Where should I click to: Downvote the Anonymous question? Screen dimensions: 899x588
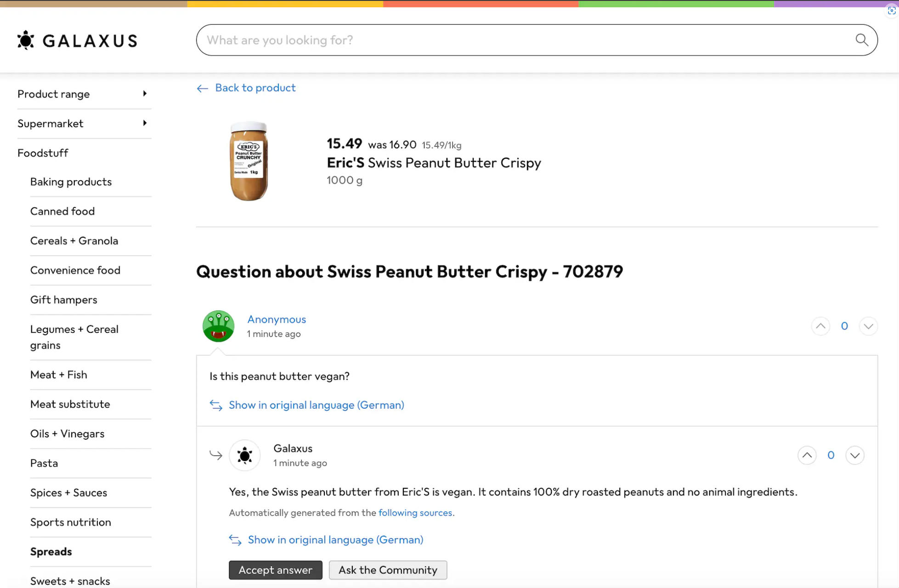pos(868,326)
